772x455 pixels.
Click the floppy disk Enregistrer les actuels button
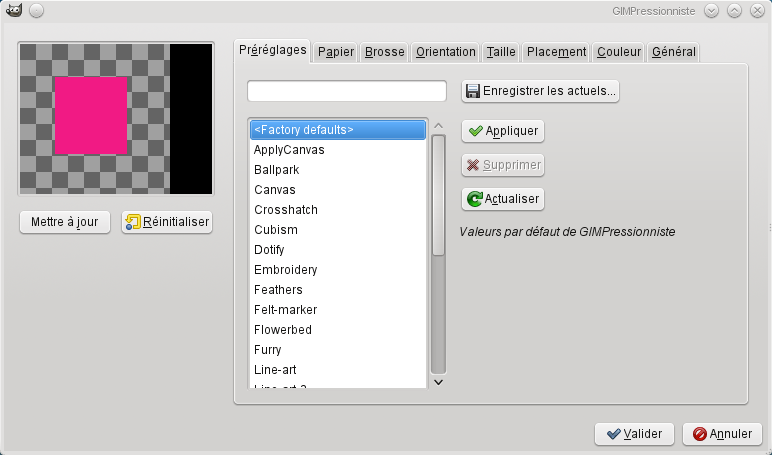540,91
